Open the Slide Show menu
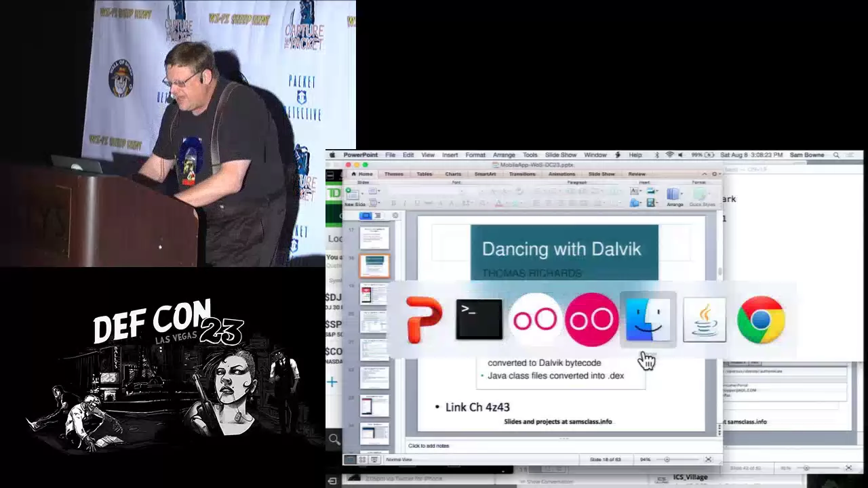Viewport: 868px width, 488px height. pyautogui.click(x=561, y=155)
